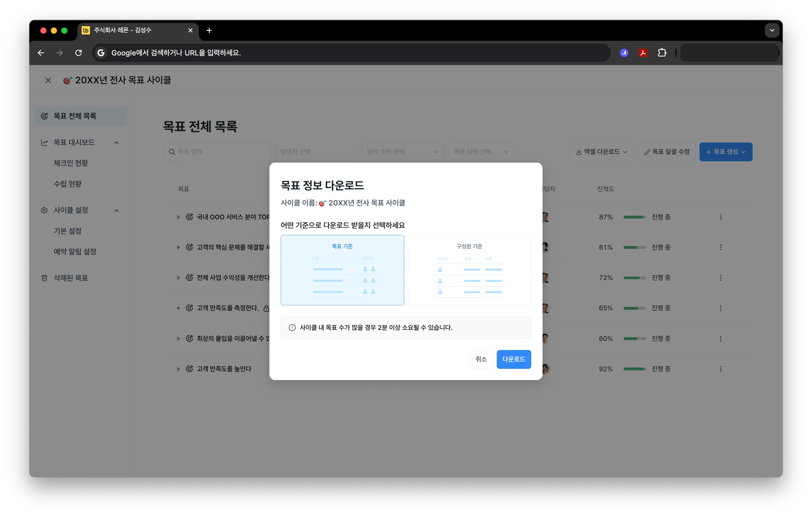
Task: Select the 목표 기준 download option card
Action: coord(342,270)
